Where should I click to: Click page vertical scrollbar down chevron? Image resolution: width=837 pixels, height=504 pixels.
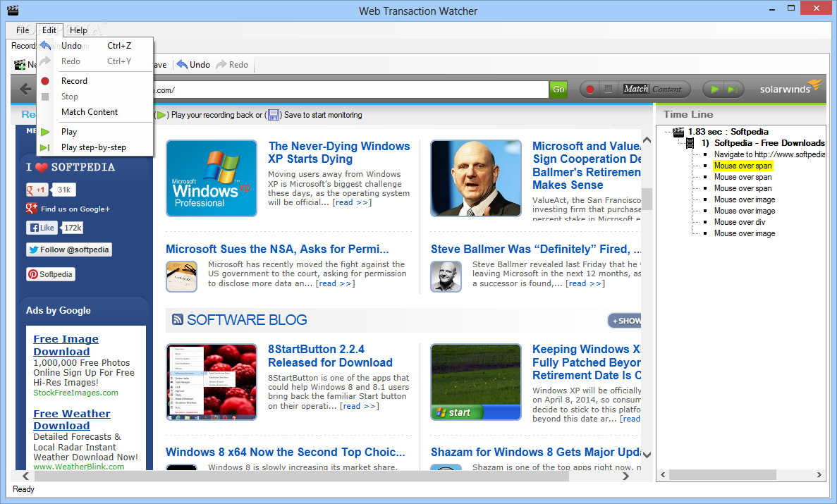pos(647,455)
